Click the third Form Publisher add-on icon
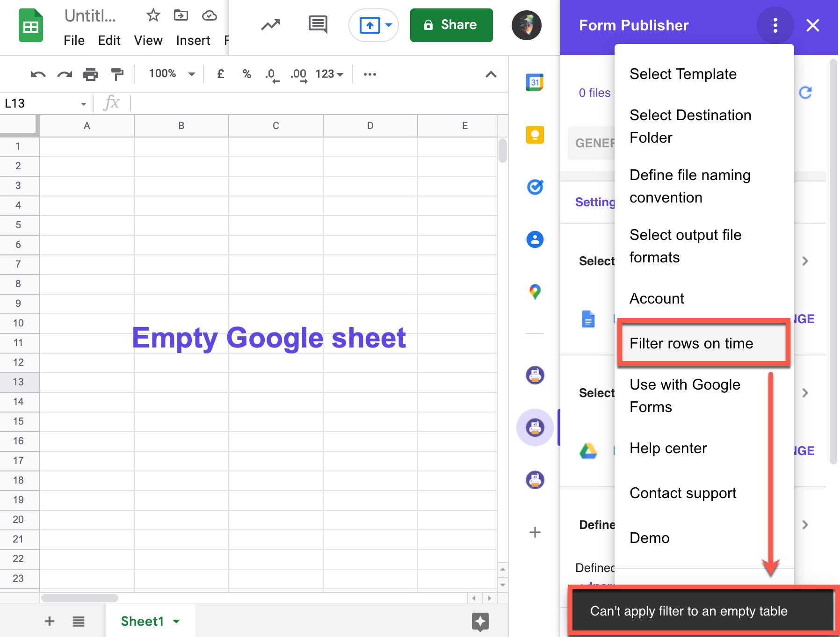This screenshot has width=840, height=637. click(535, 480)
